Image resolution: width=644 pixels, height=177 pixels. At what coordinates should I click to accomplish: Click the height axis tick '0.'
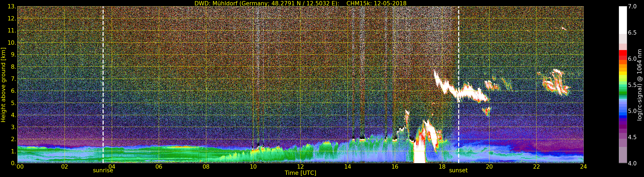13,163
